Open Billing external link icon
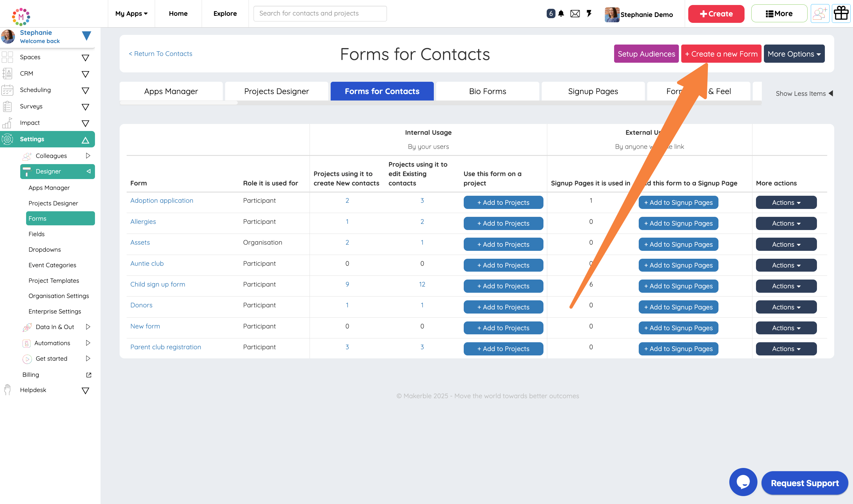 89,374
